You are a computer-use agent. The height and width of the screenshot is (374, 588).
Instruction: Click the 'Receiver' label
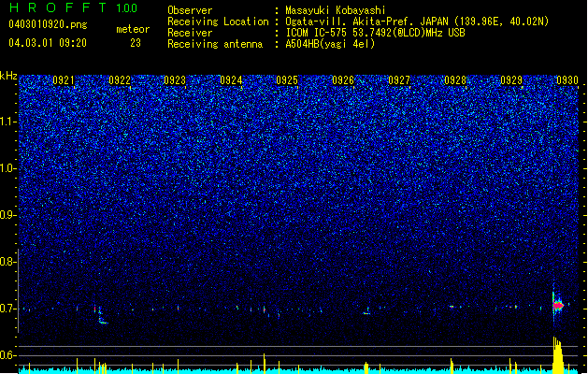pyautogui.click(x=190, y=33)
